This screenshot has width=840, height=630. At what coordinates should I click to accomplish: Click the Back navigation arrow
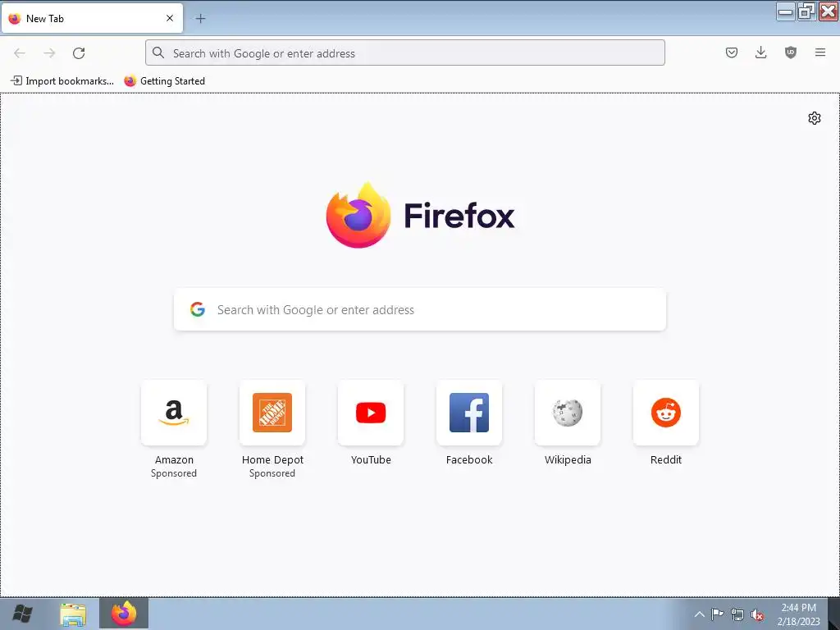20,53
